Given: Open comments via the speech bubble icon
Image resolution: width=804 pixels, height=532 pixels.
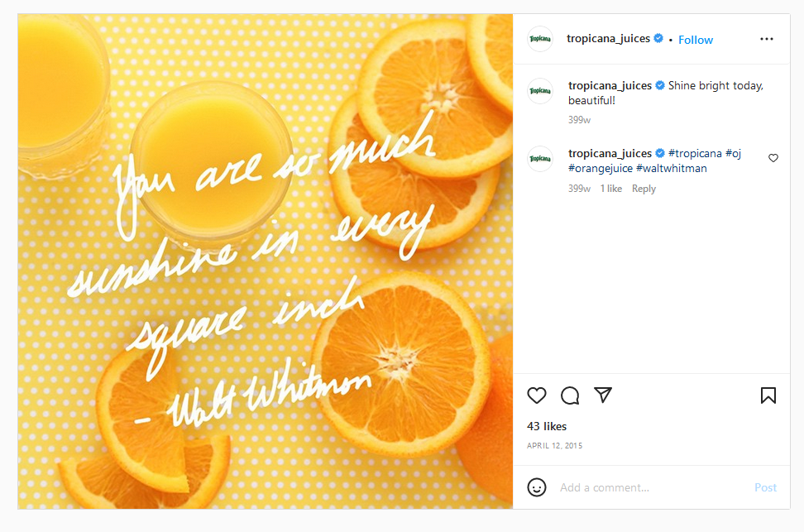Looking at the screenshot, I should pos(570,395).
